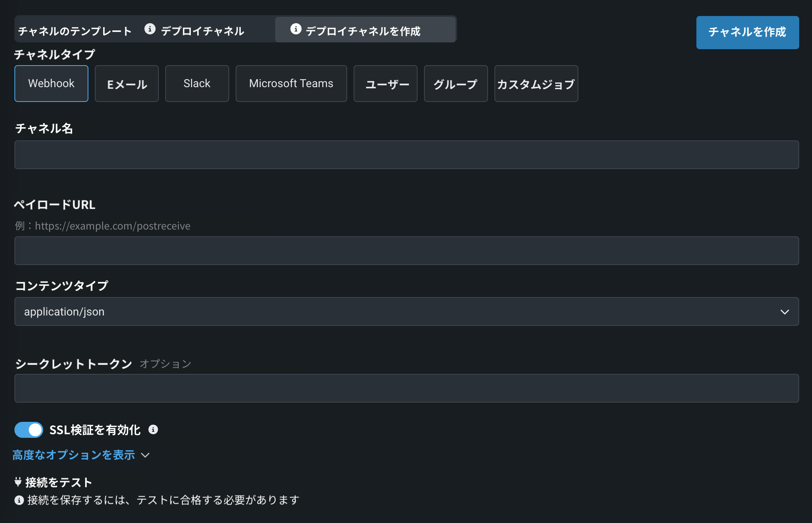812x523 pixels.
Task: Switch to デプロイチャネル tab
Action: [202, 31]
